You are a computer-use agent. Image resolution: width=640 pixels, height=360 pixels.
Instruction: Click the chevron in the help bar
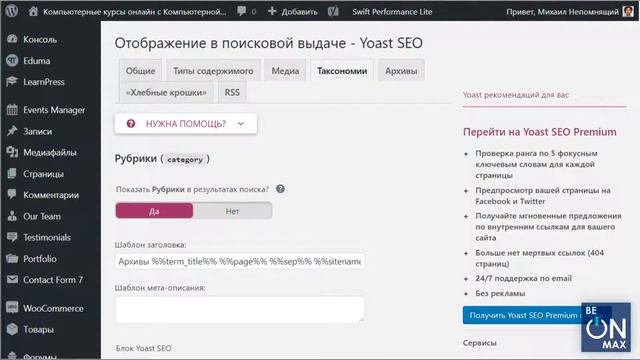[x=241, y=124]
